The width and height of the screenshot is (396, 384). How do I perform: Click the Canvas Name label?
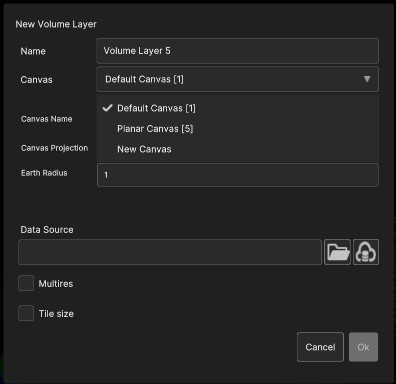(x=46, y=119)
